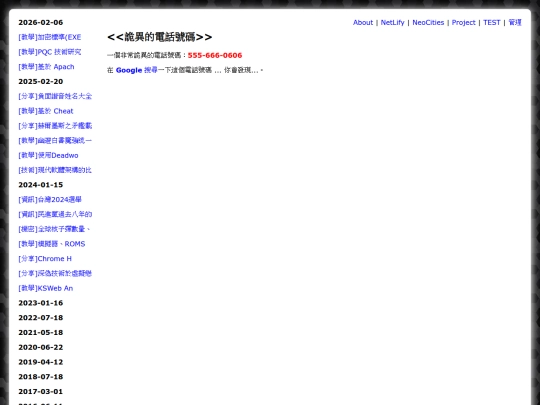Go to the NeoCities link

pyautogui.click(x=428, y=22)
